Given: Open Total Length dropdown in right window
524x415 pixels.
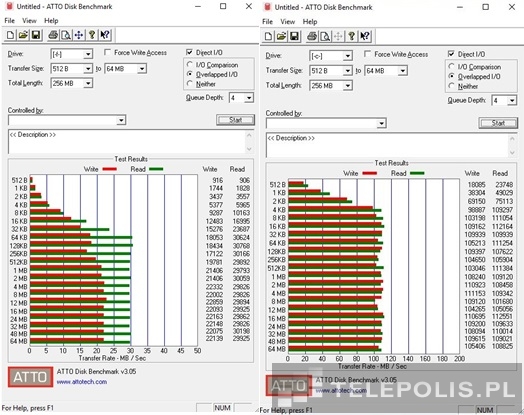Looking at the screenshot, I should [348, 86].
